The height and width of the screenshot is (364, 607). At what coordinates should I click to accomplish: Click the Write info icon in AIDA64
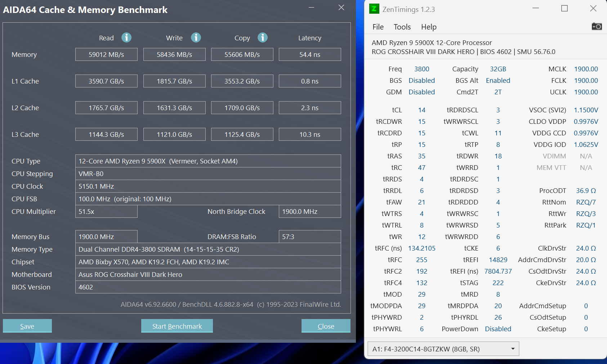pyautogui.click(x=196, y=37)
